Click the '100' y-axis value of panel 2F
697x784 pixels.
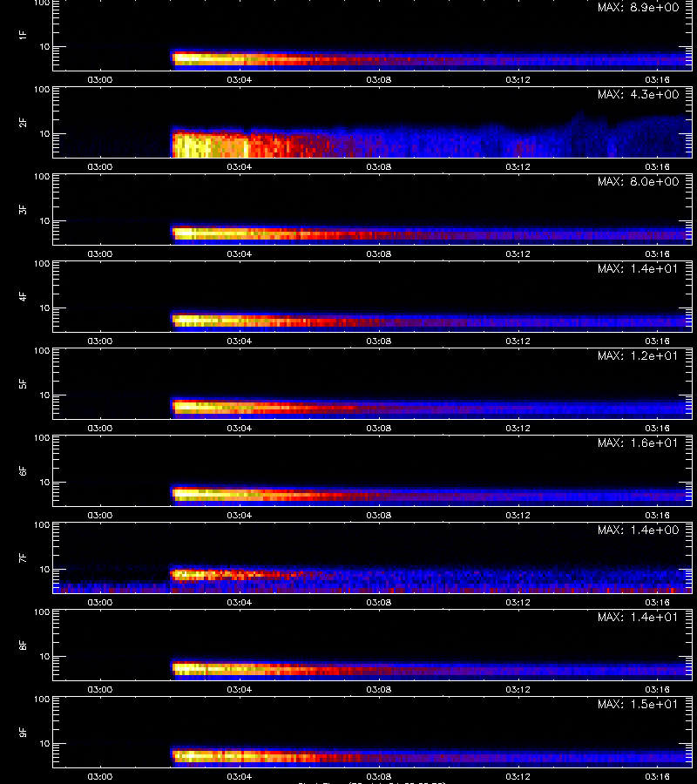coord(42,90)
